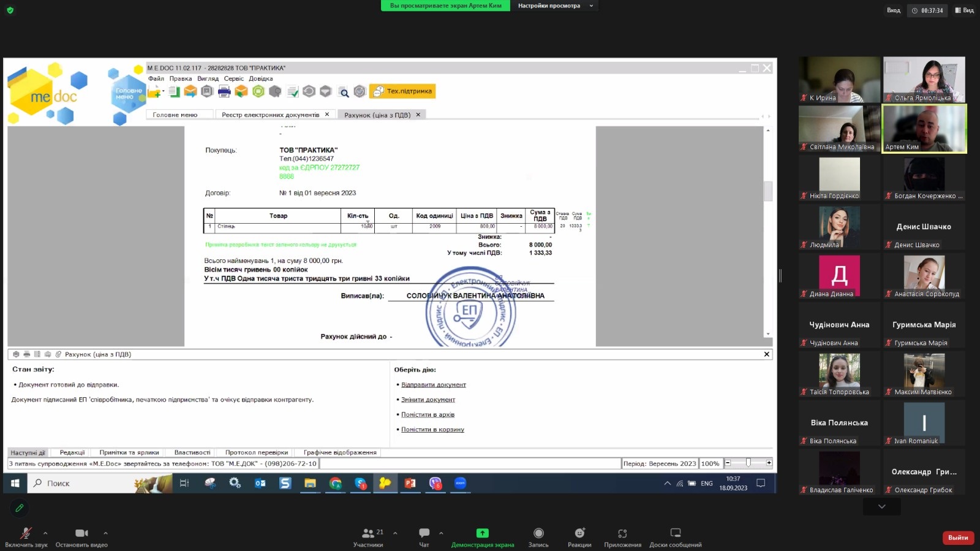Close the Реєстр електронних документів tab
The image size is (980, 551).
pyautogui.click(x=327, y=115)
